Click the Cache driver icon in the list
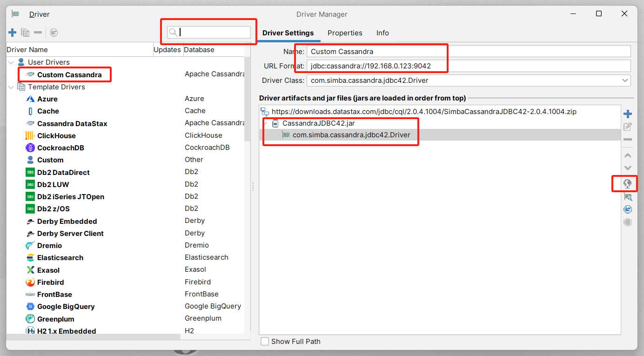The height and width of the screenshot is (356, 644). click(30, 111)
